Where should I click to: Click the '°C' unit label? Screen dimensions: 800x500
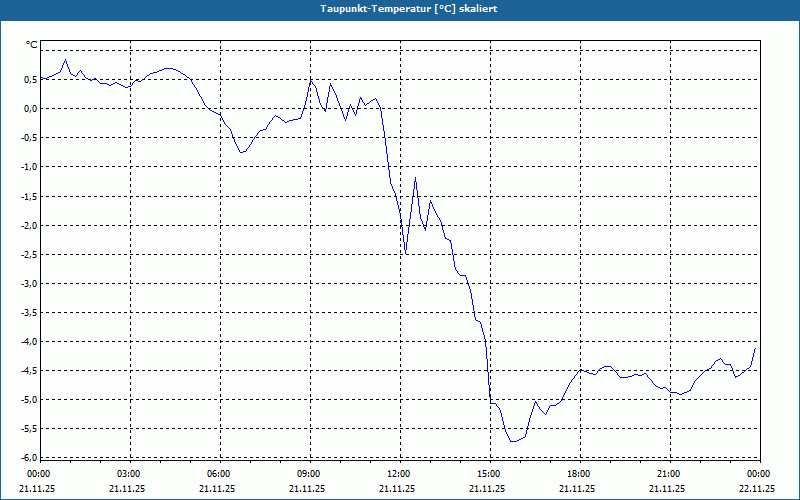pos(32,45)
